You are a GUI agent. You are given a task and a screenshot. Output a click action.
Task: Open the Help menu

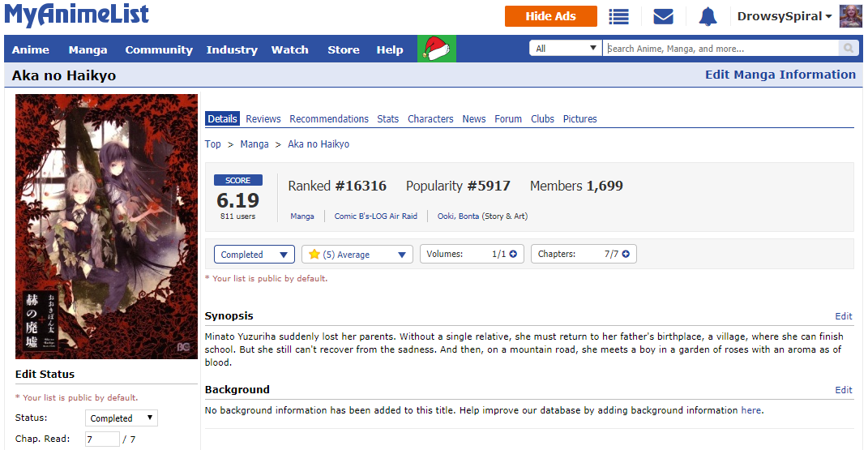tap(390, 49)
